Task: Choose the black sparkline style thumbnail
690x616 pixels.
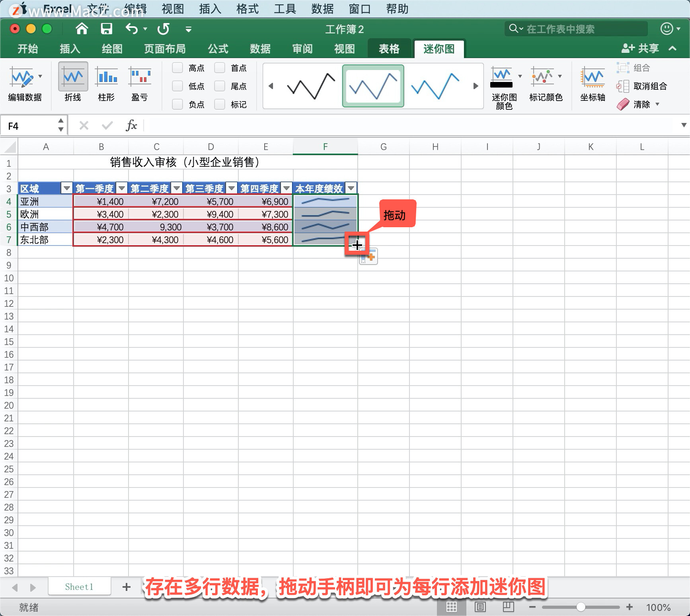Action: pos(311,86)
